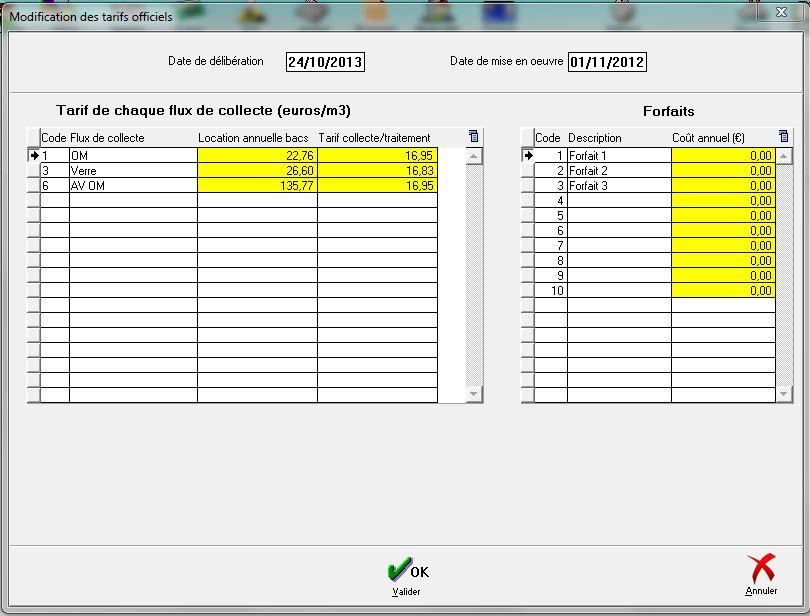
Task: Select the row marker arrow for Forfait 1
Action: point(527,155)
